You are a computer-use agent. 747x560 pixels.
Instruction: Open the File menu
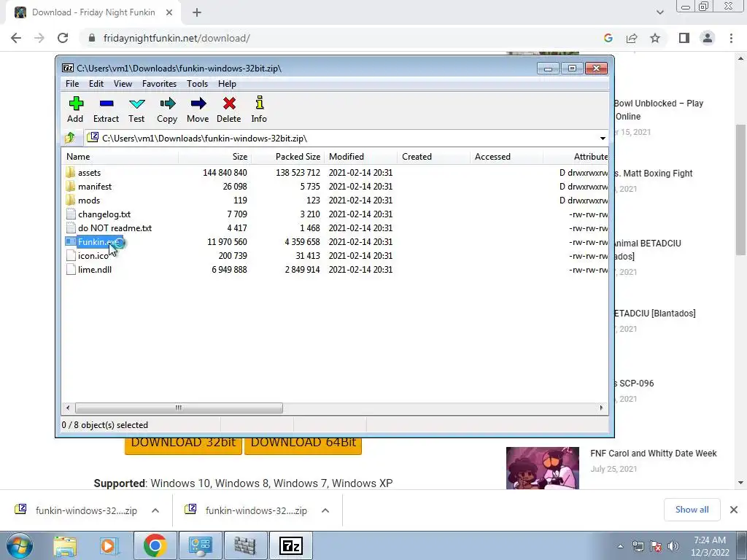72,84
